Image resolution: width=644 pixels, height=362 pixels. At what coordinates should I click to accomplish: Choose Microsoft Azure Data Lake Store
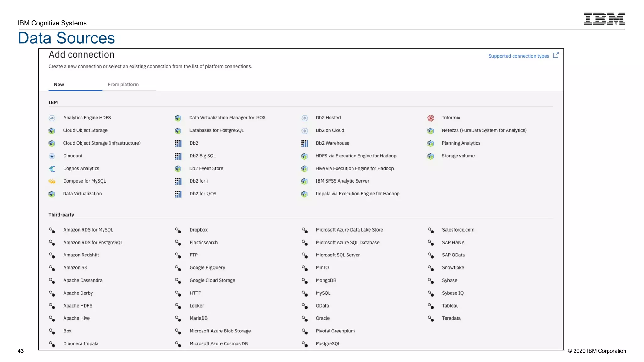[349, 230]
